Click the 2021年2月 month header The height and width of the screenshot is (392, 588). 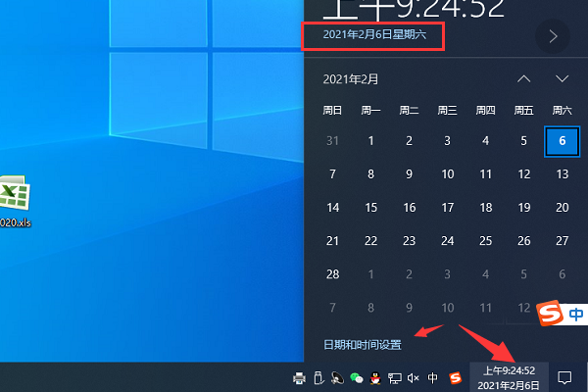click(x=351, y=79)
